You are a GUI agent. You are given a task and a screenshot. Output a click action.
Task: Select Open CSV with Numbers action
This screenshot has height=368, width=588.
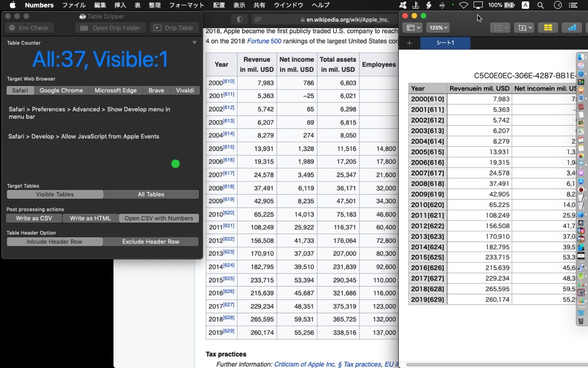[159, 218]
